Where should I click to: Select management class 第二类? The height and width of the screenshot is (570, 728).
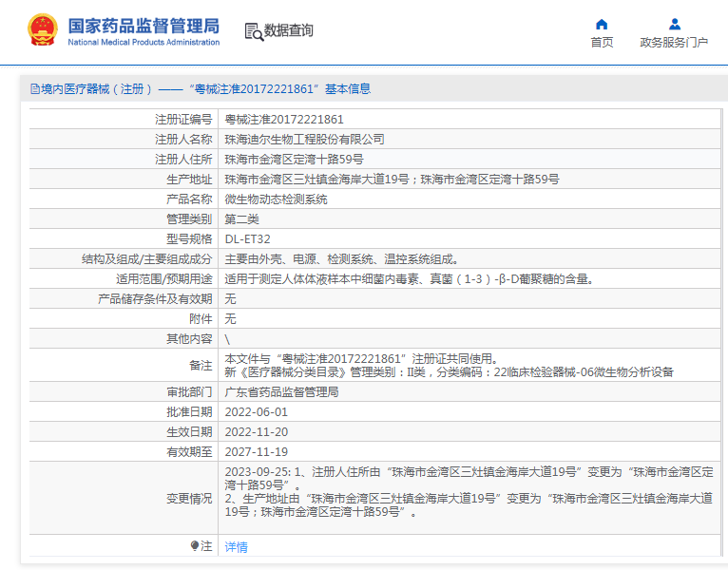point(242,219)
